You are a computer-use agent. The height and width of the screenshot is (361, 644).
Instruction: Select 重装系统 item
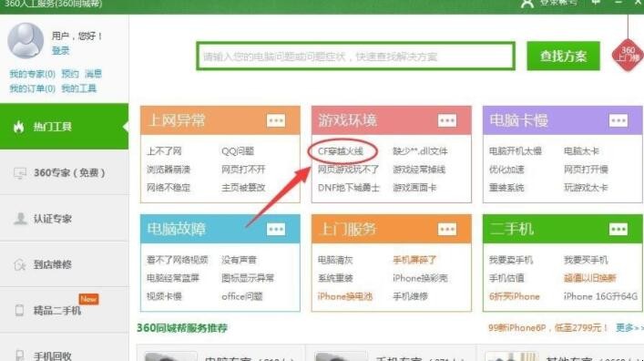pos(506,188)
